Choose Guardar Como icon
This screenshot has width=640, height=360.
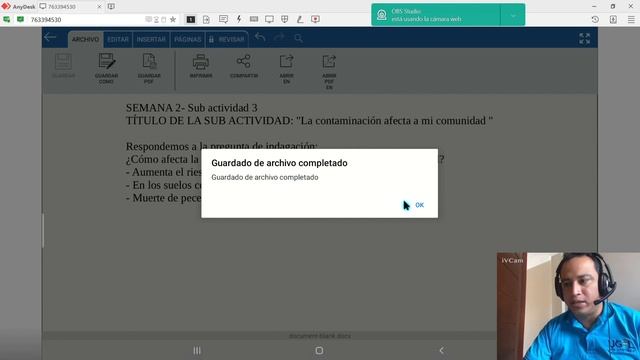(106, 69)
